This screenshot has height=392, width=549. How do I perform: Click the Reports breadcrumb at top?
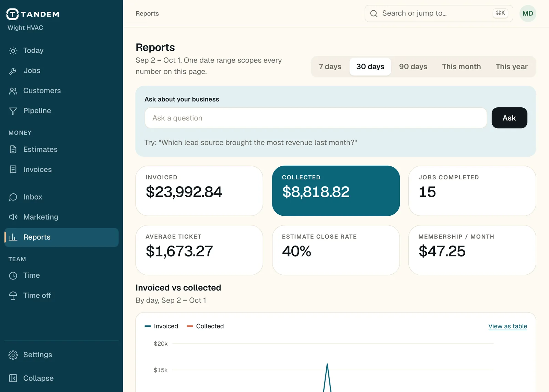pos(147,13)
